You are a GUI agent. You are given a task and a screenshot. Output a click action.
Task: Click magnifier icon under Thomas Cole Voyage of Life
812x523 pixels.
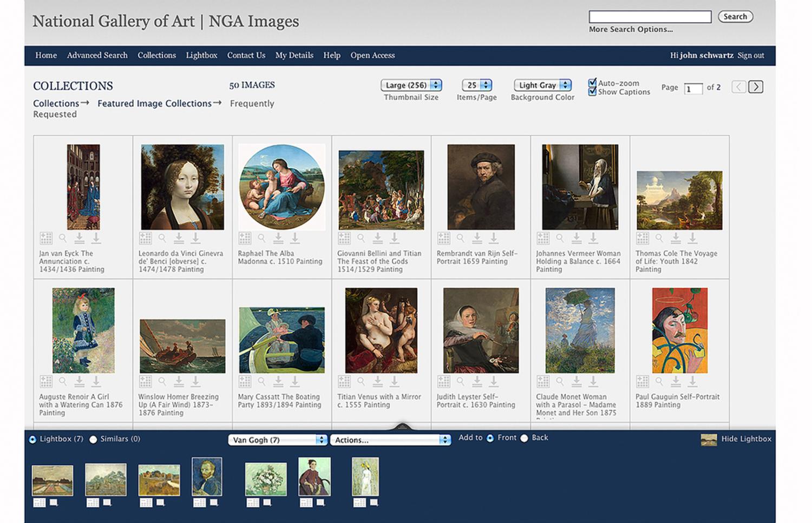[659, 238]
